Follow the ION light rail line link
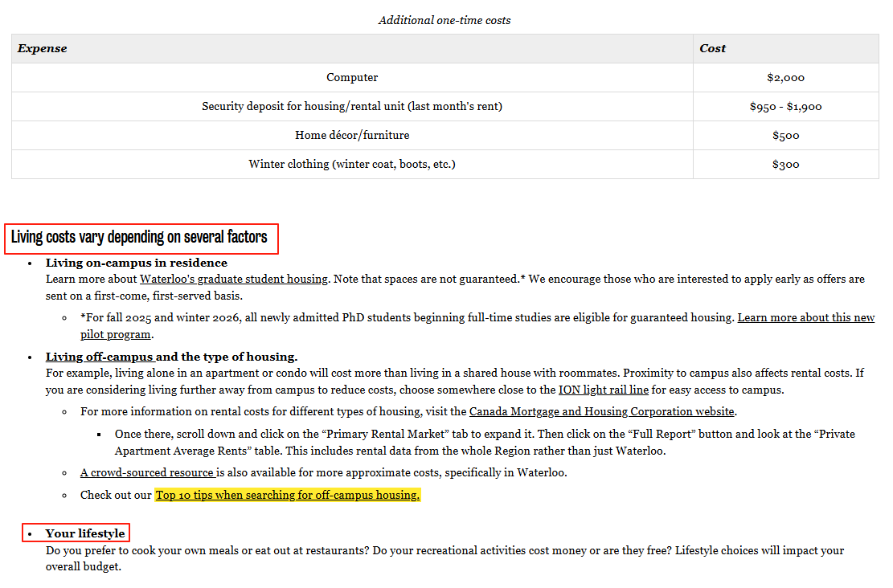Screen dimensions: 893x588 coord(603,390)
